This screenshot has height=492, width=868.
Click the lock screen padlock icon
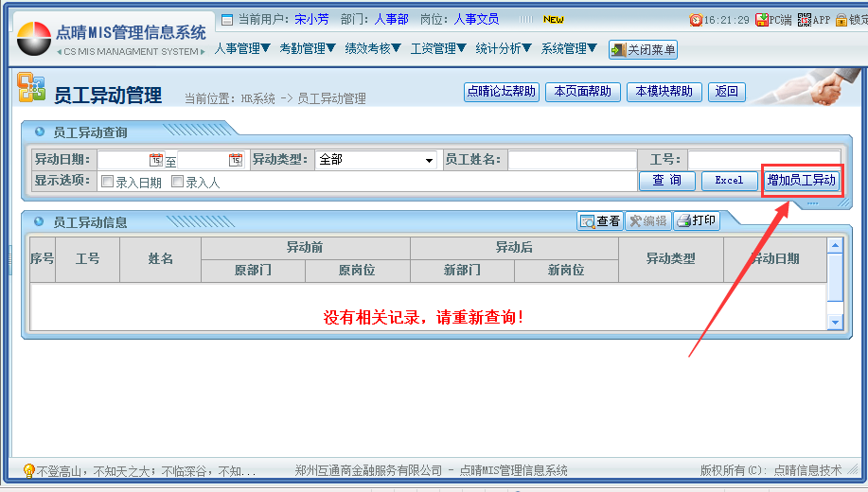pyautogui.click(x=841, y=19)
